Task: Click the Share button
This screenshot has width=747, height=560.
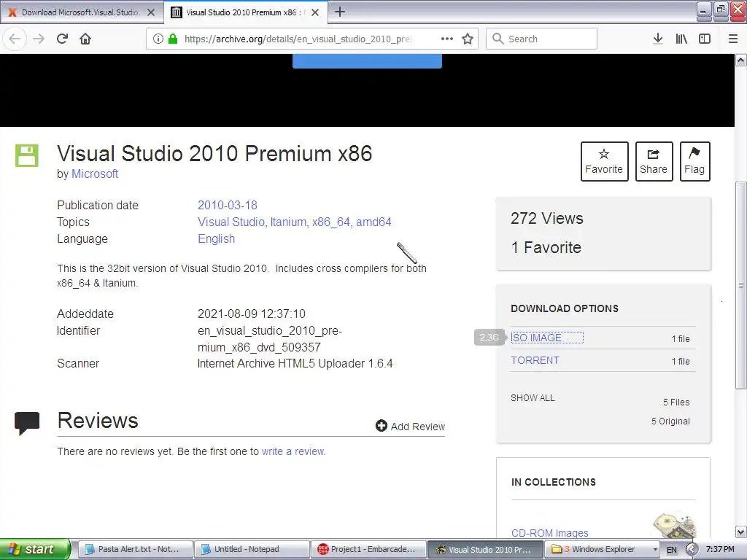Action: coord(654,161)
